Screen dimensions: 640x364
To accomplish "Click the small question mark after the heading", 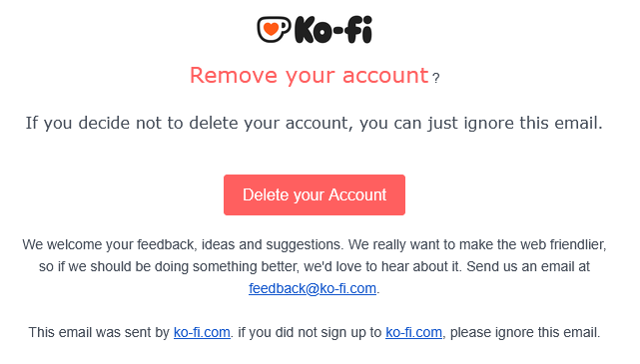I will pos(436,78).
